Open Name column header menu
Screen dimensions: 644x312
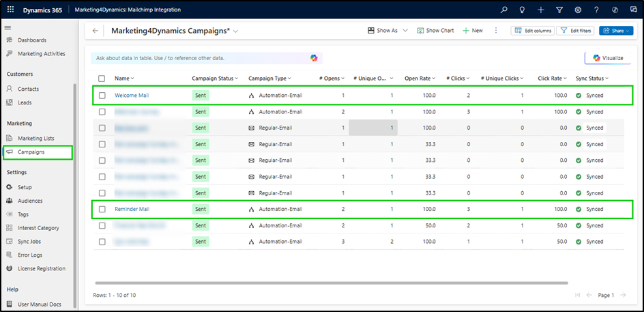(124, 79)
